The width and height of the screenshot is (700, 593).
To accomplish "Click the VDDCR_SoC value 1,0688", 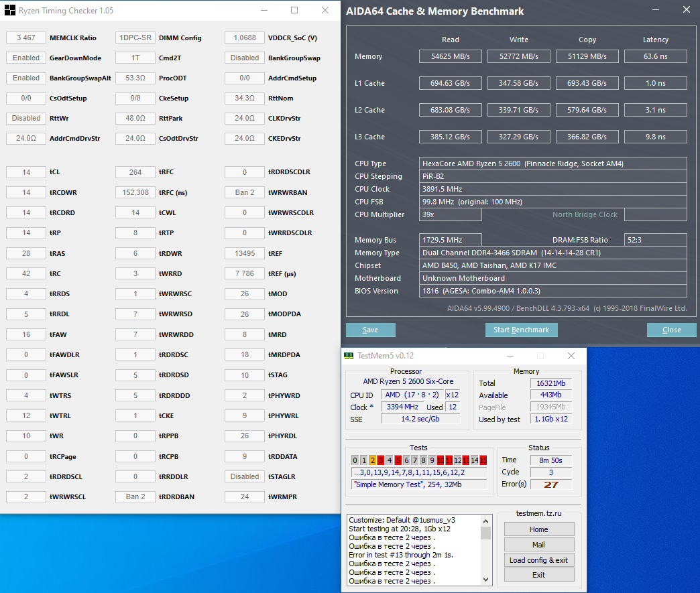I will click(x=245, y=38).
